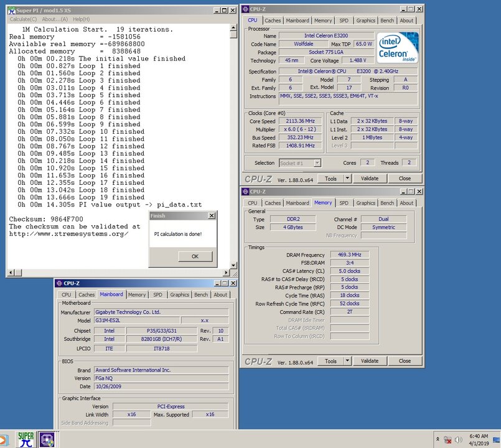The width and height of the screenshot is (501, 448).
Task: Click the processor Name field Intel Celeron E3200
Action: (x=326, y=36)
